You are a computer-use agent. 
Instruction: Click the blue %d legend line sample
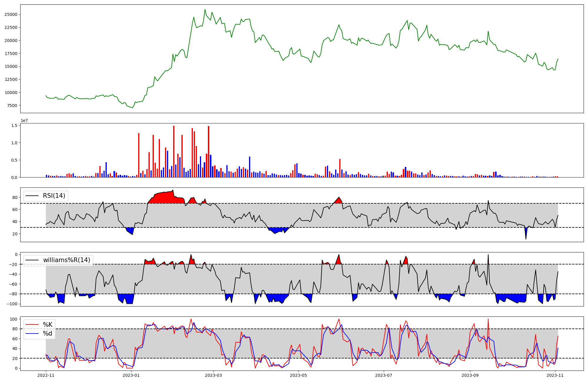coord(32,334)
